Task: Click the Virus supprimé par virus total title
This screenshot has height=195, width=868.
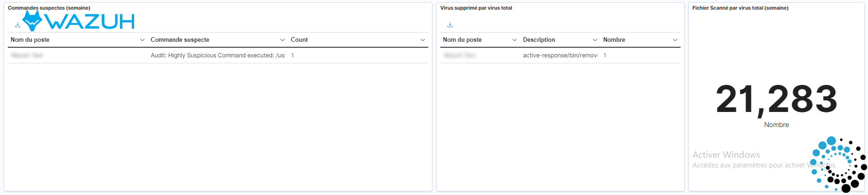Action: 476,8
